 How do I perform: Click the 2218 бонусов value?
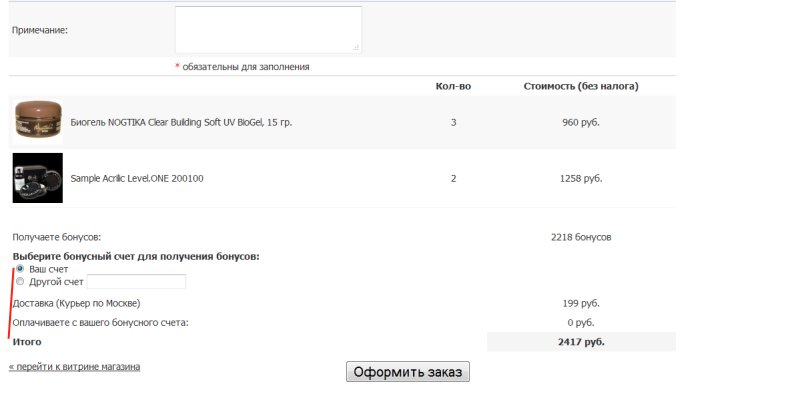click(x=581, y=237)
